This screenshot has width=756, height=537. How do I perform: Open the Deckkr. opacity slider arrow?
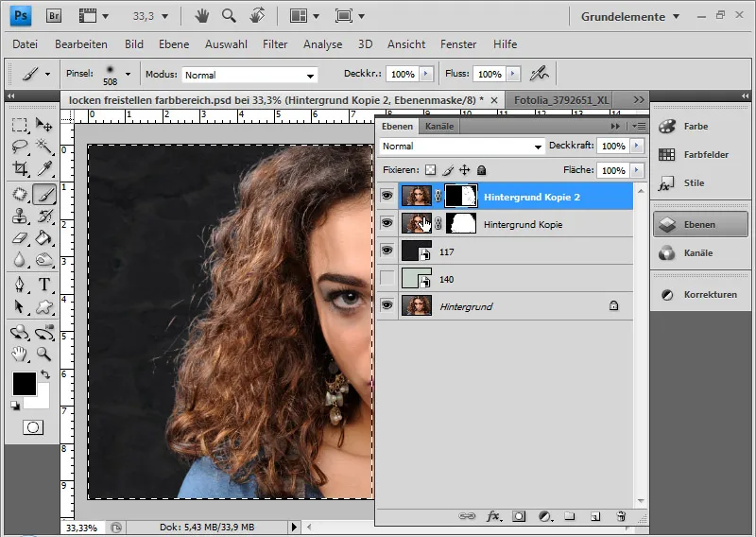[426, 74]
